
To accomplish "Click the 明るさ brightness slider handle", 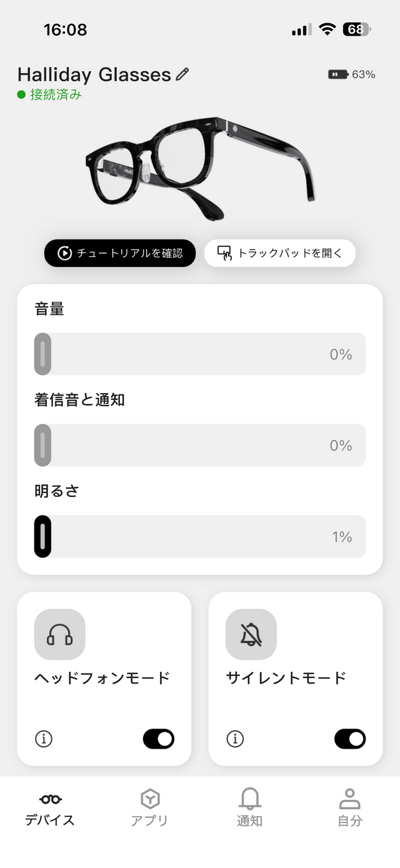I will click(42, 536).
